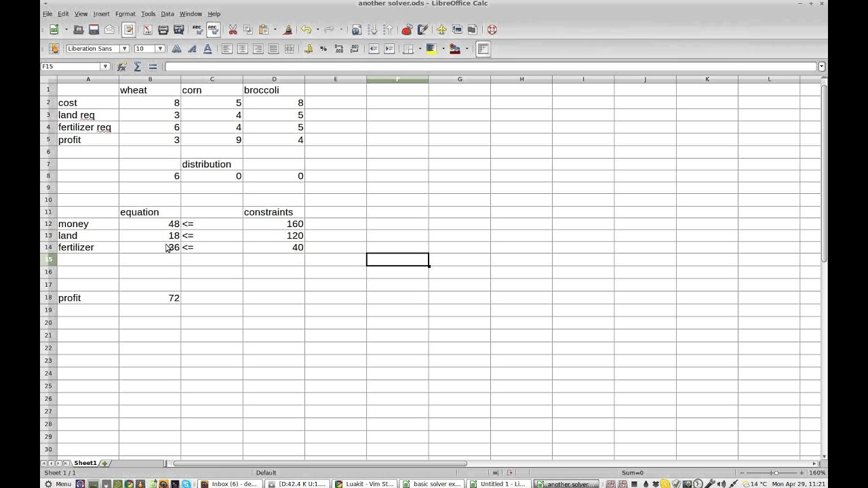Align cell text left
The width and height of the screenshot is (868, 488).
coord(226,49)
